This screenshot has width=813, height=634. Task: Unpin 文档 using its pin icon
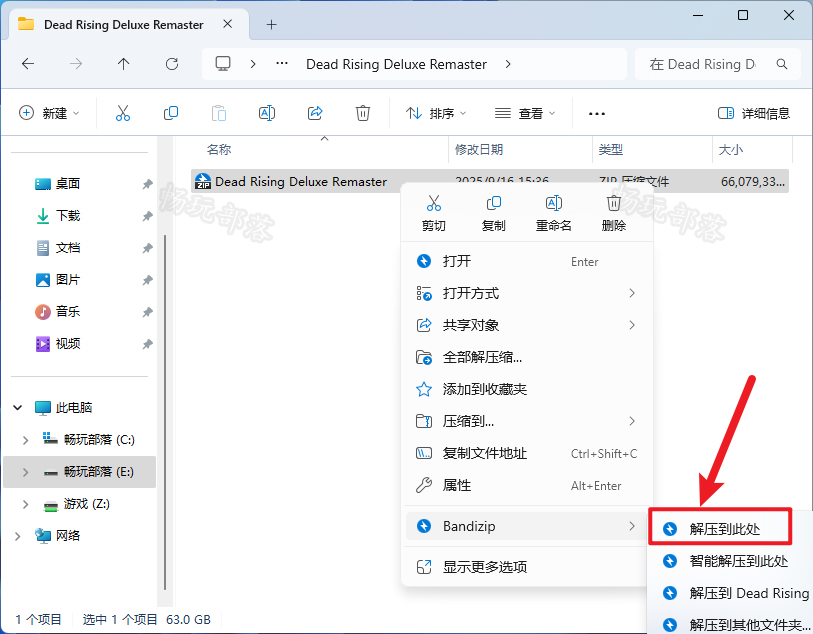(x=147, y=248)
